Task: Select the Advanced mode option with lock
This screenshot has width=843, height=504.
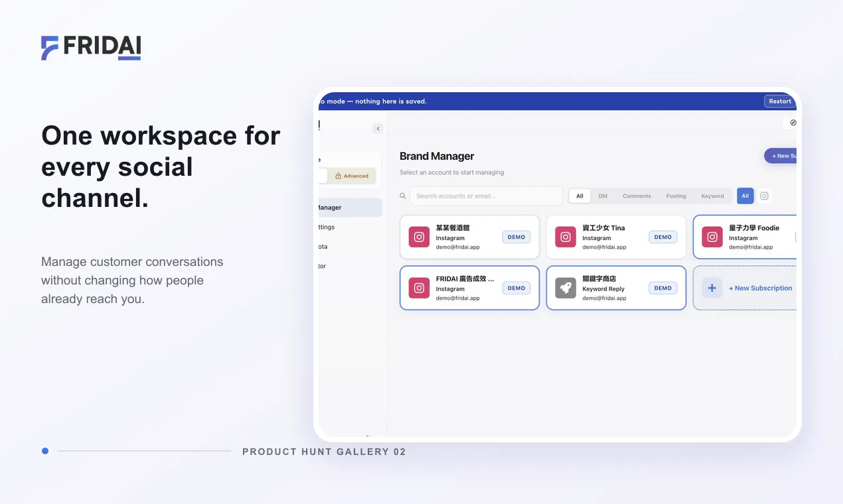Action: tap(352, 176)
